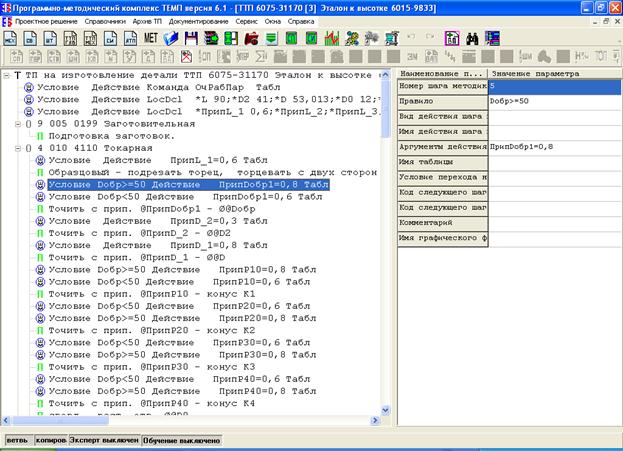
Task: Click the 'Наименование п...' column header
Action: click(441, 75)
